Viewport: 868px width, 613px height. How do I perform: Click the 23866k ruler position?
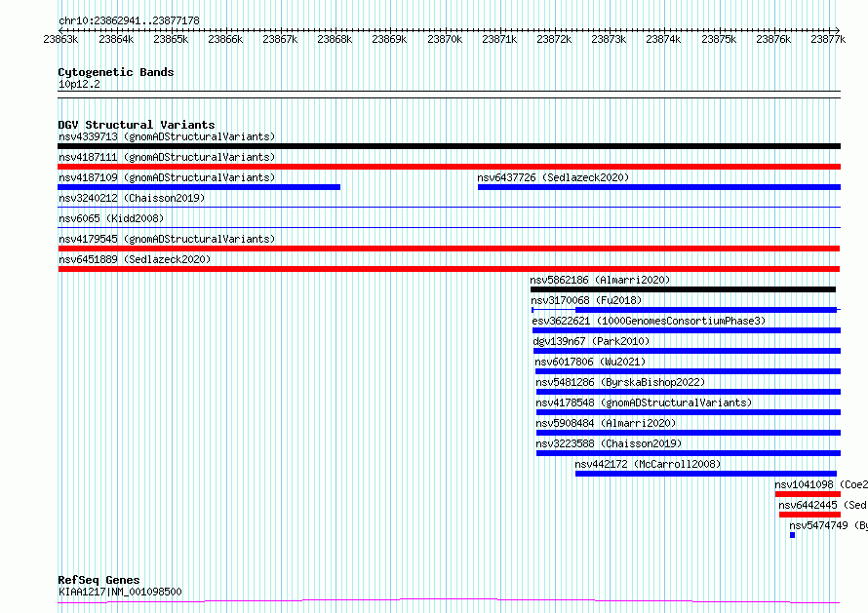(x=225, y=39)
